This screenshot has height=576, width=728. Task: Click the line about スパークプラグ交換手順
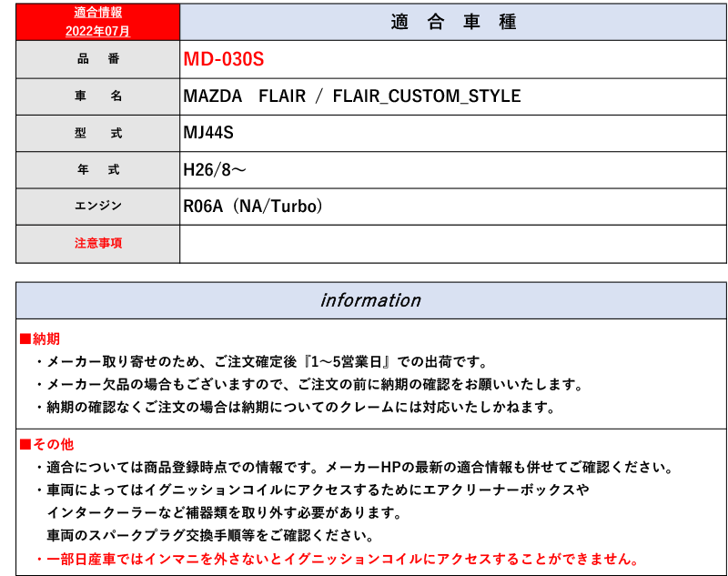(x=210, y=535)
